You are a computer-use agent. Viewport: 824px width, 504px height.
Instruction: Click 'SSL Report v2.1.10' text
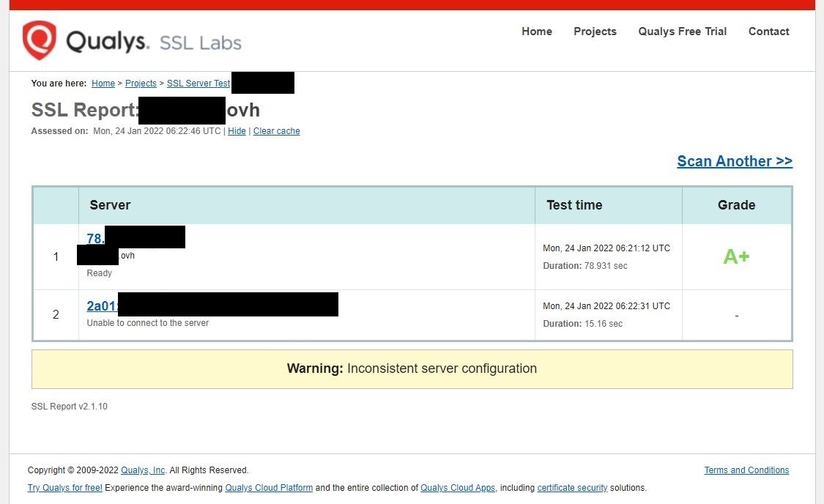click(x=70, y=407)
